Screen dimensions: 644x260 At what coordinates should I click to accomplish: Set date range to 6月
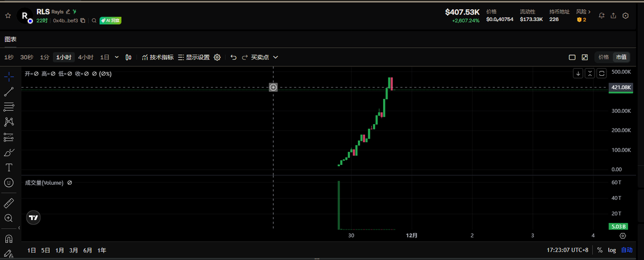click(x=87, y=250)
